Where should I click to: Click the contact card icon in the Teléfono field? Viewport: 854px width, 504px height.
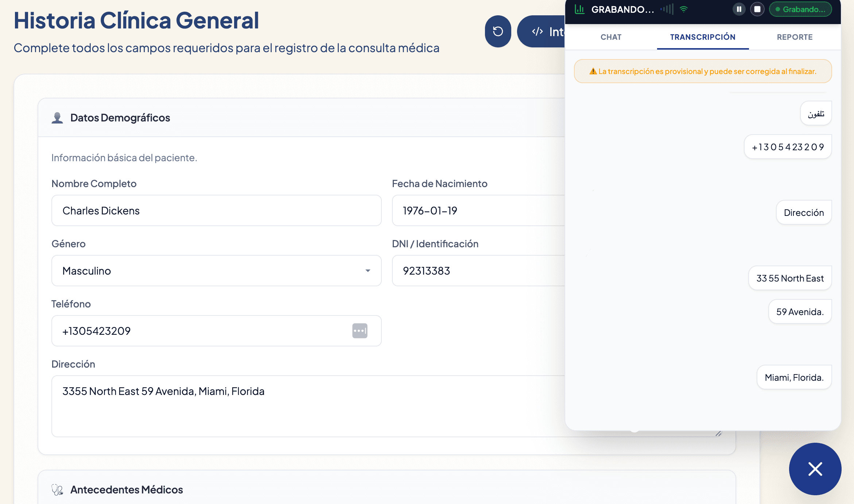[x=360, y=331]
